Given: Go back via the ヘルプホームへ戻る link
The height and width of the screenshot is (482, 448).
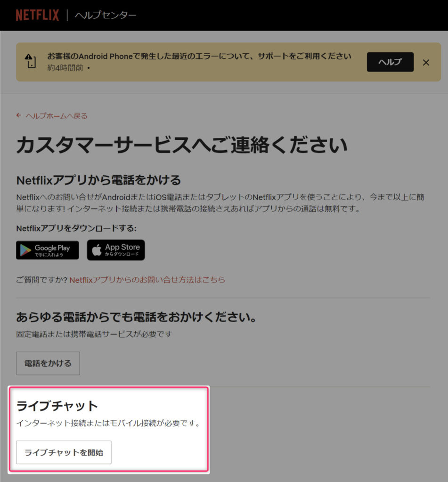Looking at the screenshot, I should coord(57,116).
